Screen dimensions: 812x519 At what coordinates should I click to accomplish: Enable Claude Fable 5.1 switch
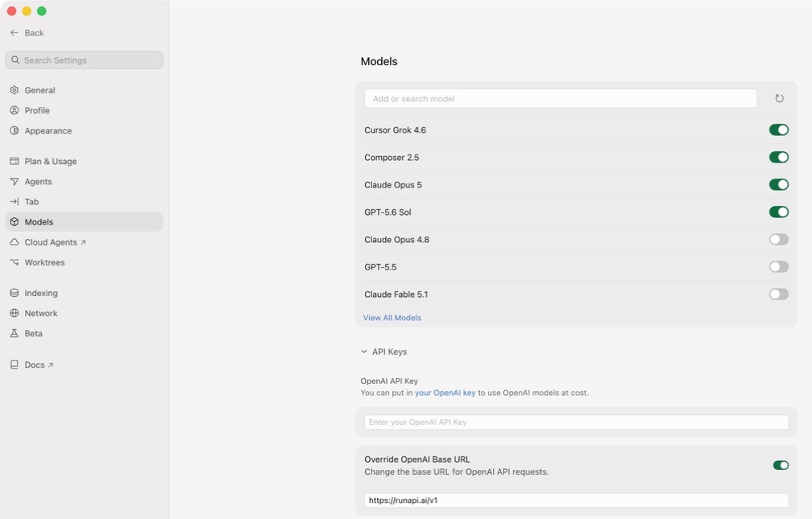779,295
